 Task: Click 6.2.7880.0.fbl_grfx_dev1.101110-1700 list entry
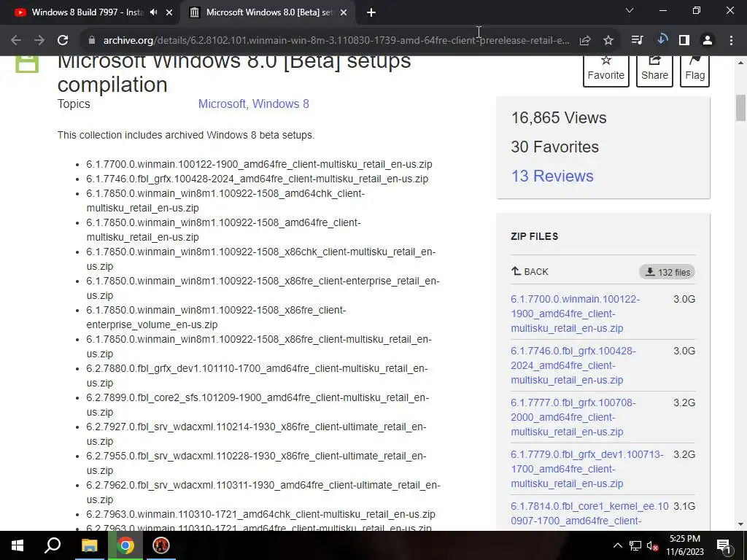point(257,376)
